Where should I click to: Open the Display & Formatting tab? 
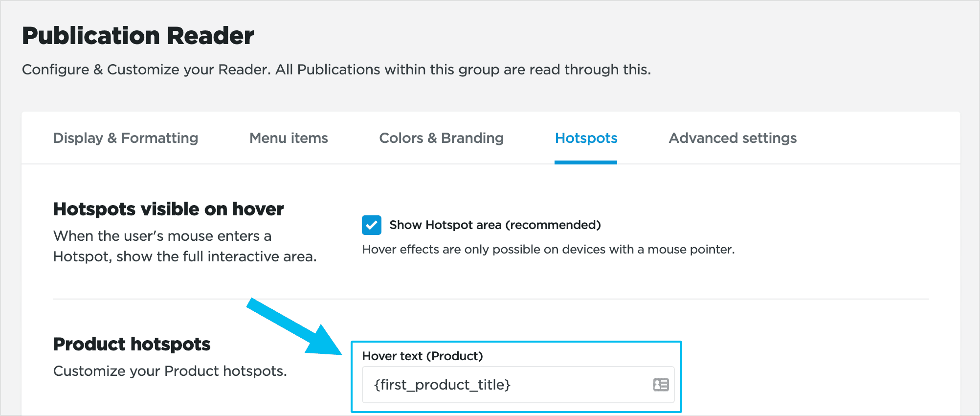click(x=126, y=138)
